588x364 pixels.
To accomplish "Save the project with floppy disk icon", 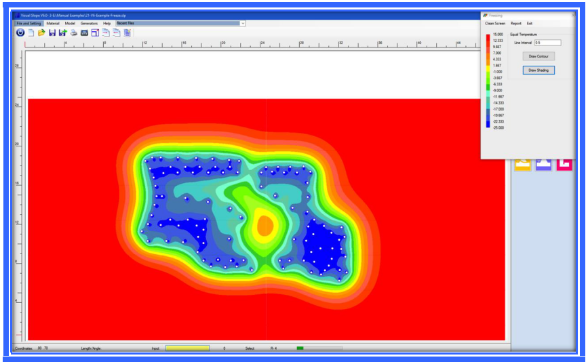I will [52, 32].
